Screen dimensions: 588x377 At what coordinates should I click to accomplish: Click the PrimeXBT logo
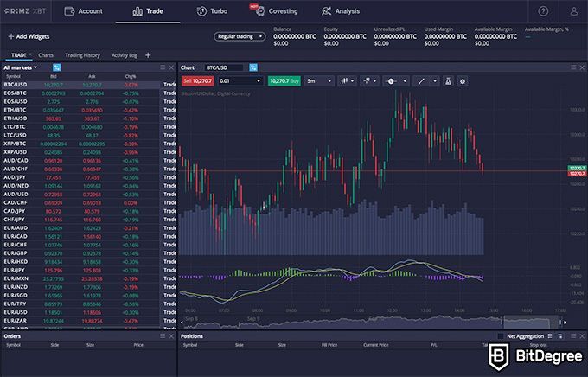25,11
